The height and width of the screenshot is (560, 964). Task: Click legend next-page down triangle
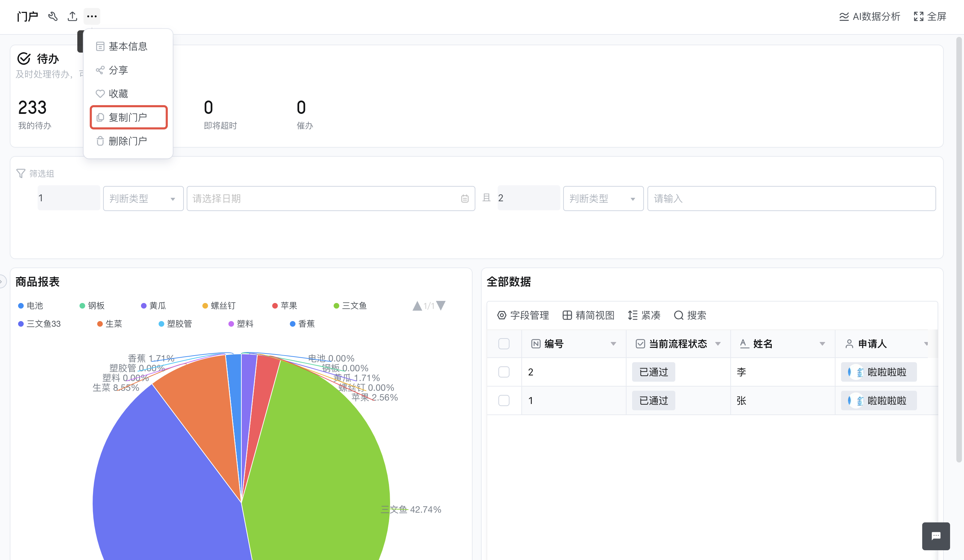[x=441, y=306]
